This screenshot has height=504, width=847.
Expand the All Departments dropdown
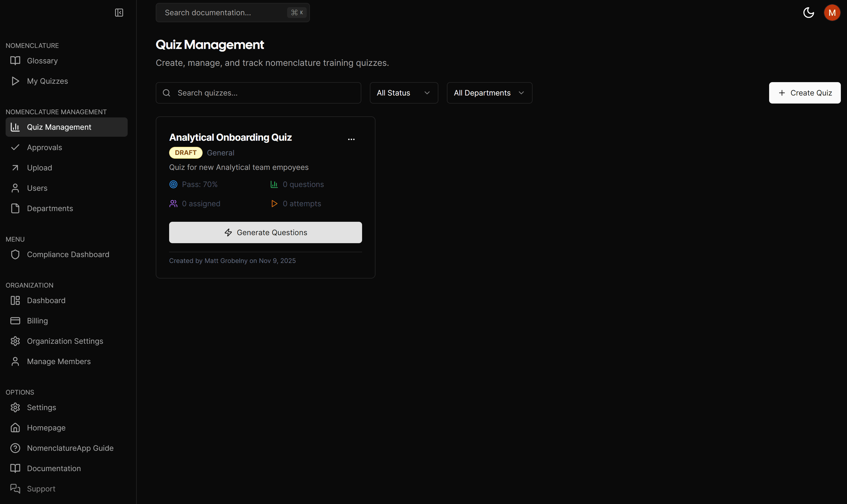[x=489, y=93]
